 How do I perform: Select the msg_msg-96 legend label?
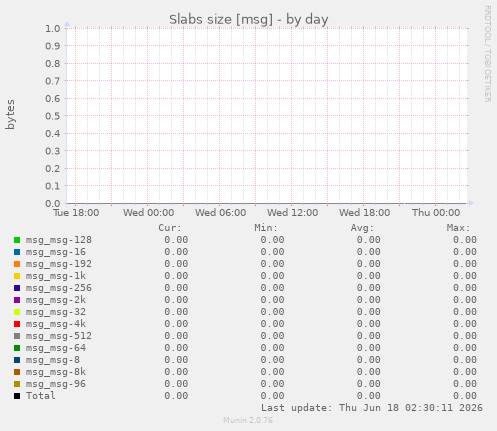56,384
